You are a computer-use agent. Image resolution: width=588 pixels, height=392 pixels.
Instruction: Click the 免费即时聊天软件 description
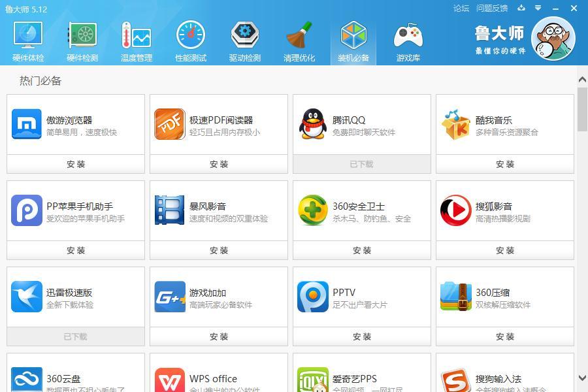point(364,133)
